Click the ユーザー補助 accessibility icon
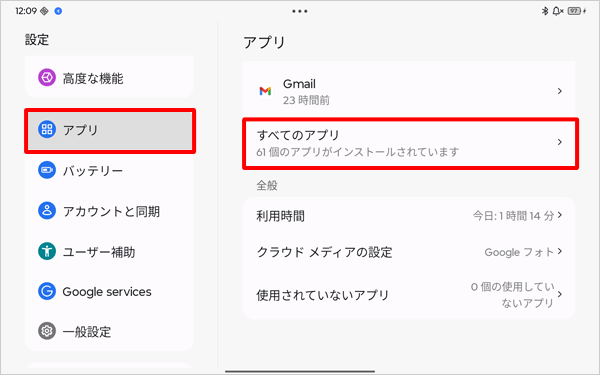Image resolution: width=600 pixels, height=375 pixels. (47, 251)
